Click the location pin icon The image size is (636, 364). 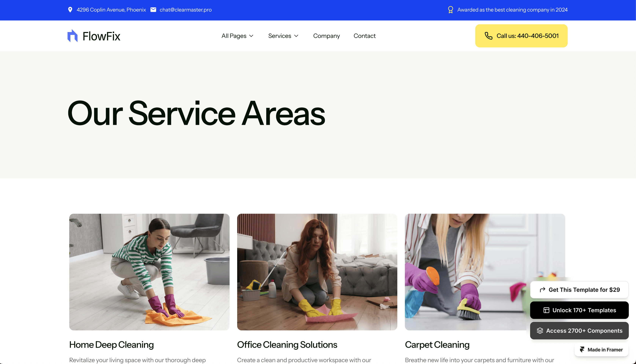[x=70, y=10]
